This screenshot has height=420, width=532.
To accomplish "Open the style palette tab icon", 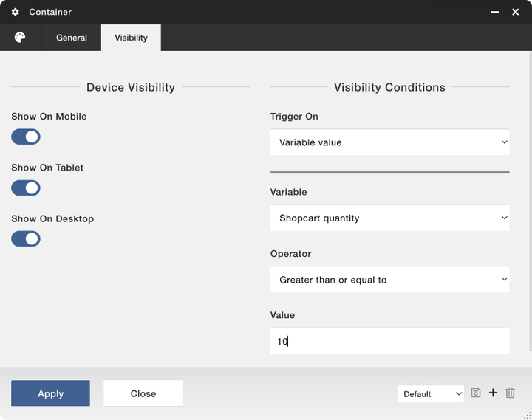I will [x=20, y=38].
